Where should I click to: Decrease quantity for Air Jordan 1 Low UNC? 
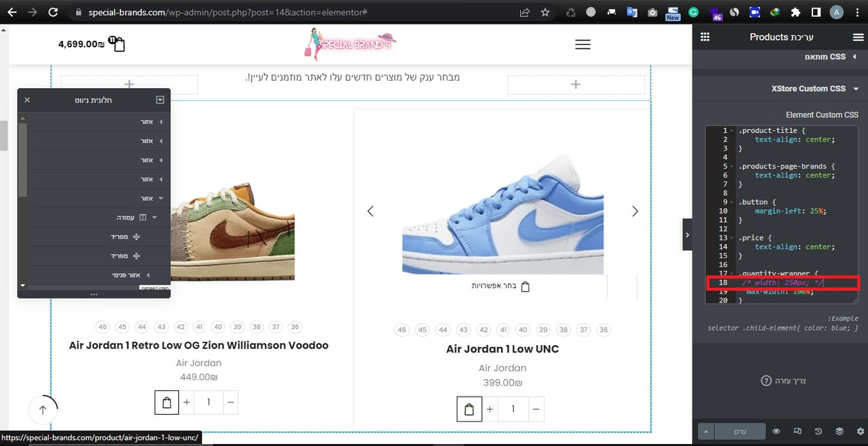click(536, 409)
